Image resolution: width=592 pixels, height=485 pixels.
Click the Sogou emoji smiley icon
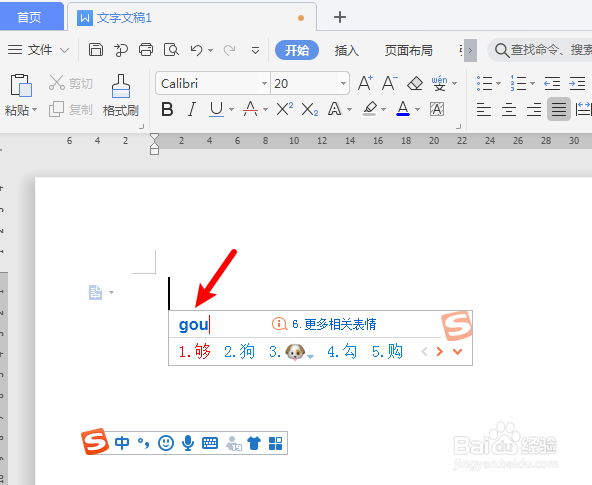point(166,443)
